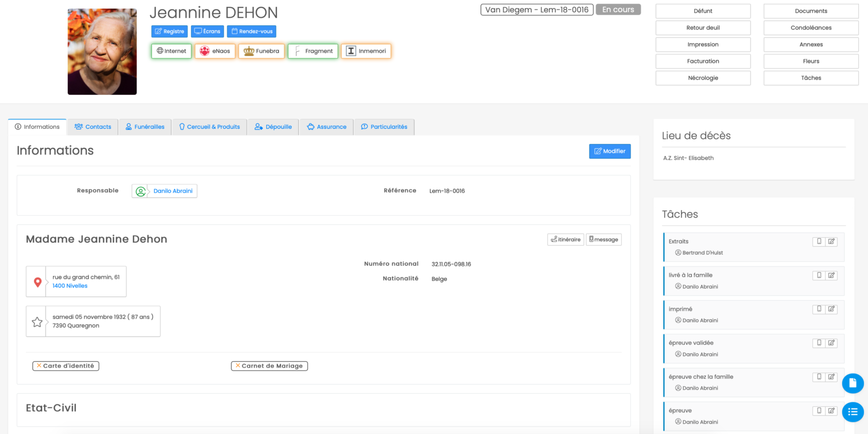Click the red map pin beside the address

(38, 282)
